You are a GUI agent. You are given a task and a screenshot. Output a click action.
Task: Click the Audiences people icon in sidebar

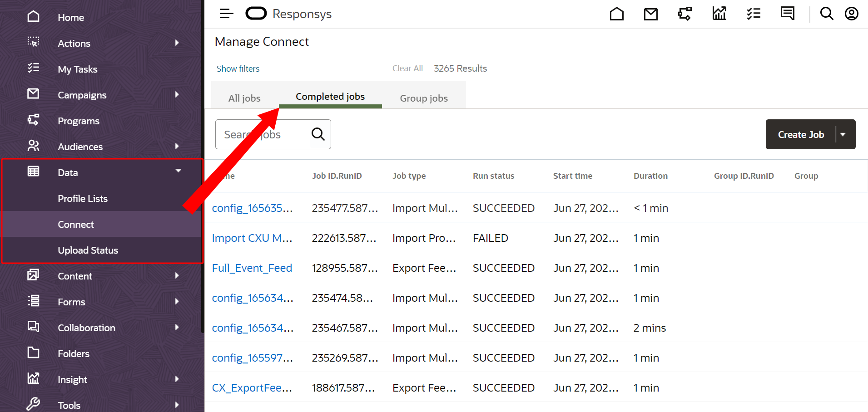click(33, 146)
